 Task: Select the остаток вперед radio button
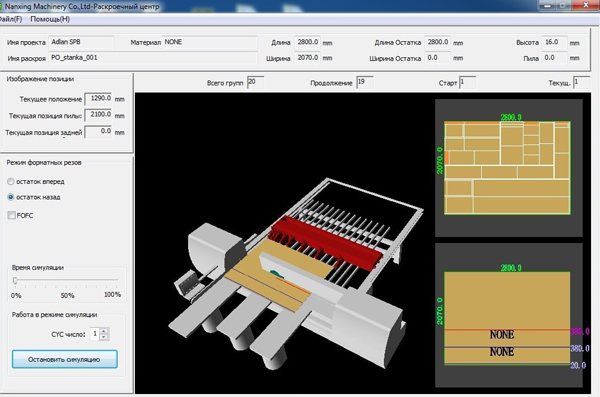[11, 181]
